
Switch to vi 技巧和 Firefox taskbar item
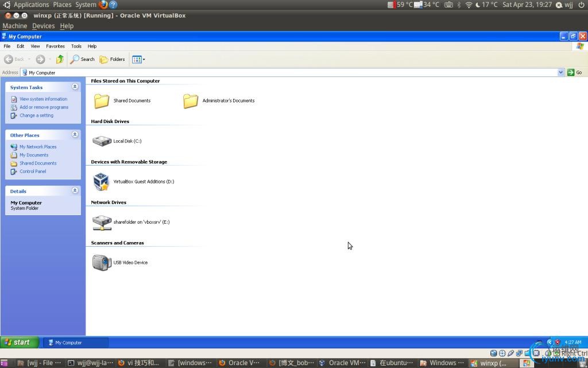point(139,363)
